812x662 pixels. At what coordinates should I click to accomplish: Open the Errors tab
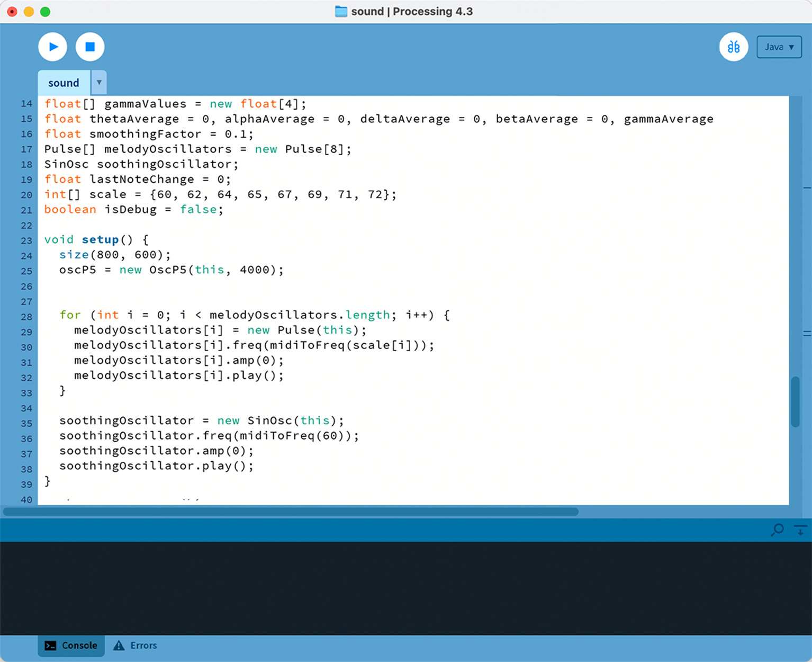(x=136, y=646)
